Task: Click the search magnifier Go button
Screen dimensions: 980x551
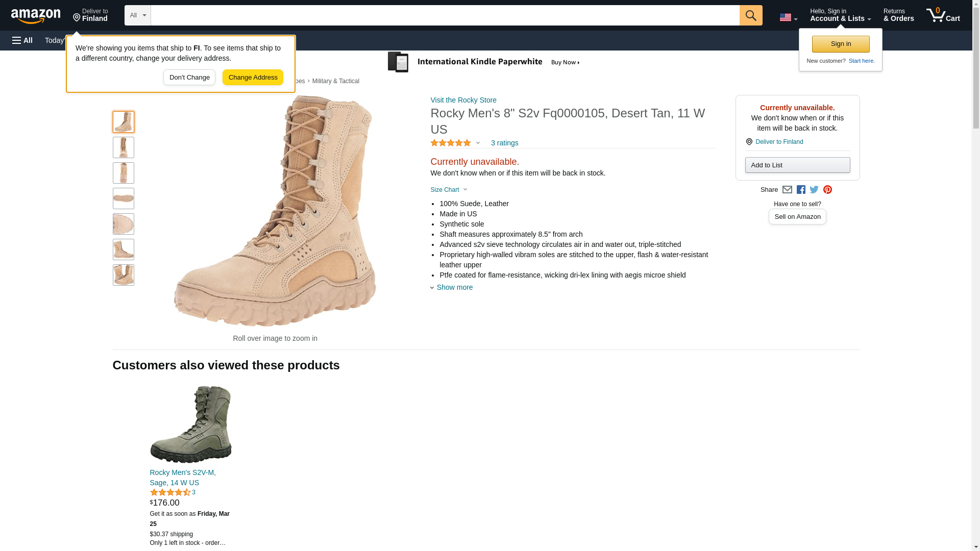Action: click(x=750, y=15)
